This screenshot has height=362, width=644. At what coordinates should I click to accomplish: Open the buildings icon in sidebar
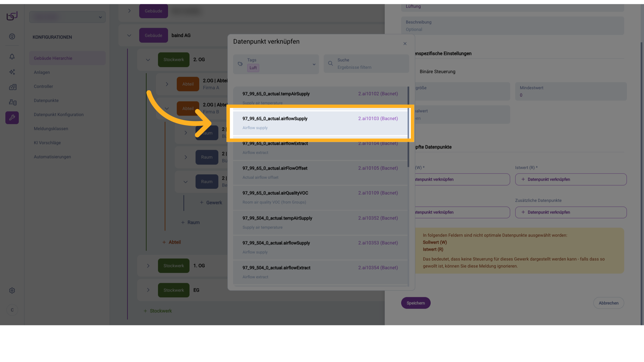(x=12, y=87)
